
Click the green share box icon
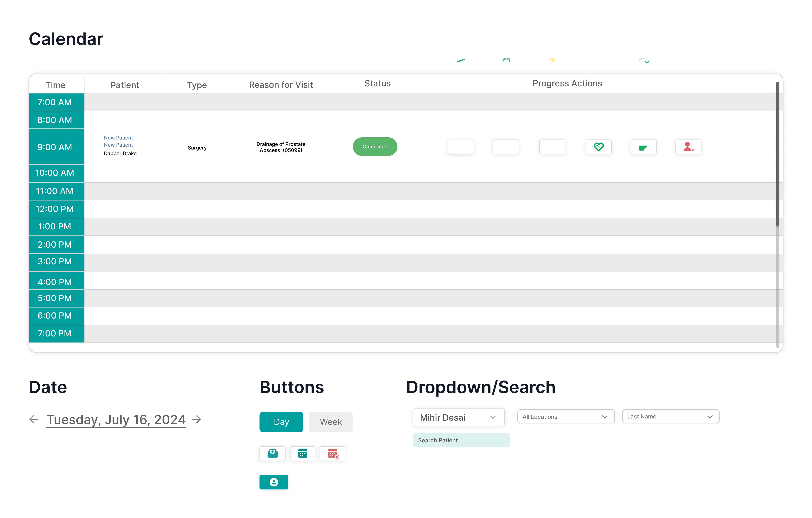[x=506, y=60]
